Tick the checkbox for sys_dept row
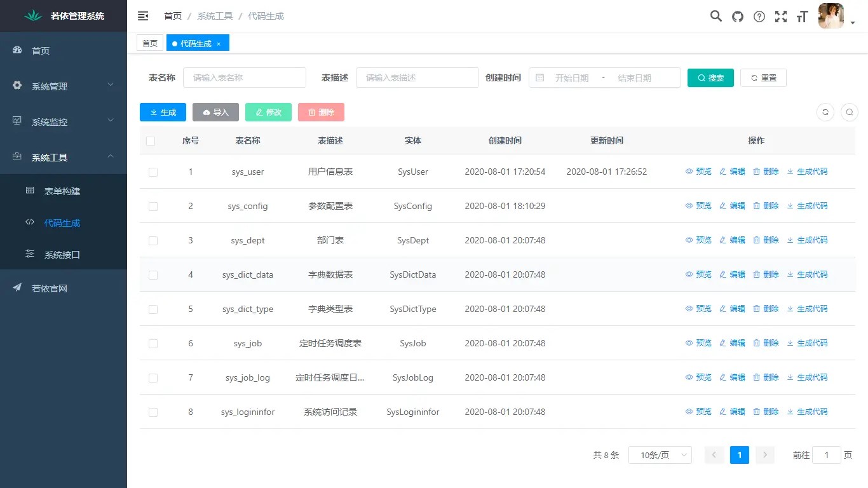This screenshot has height=488, width=868. point(153,241)
